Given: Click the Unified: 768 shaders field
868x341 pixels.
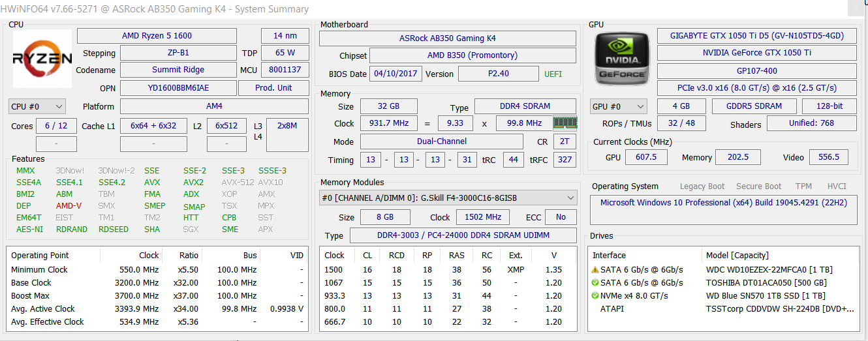Looking at the screenshot, I should coord(812,123).
